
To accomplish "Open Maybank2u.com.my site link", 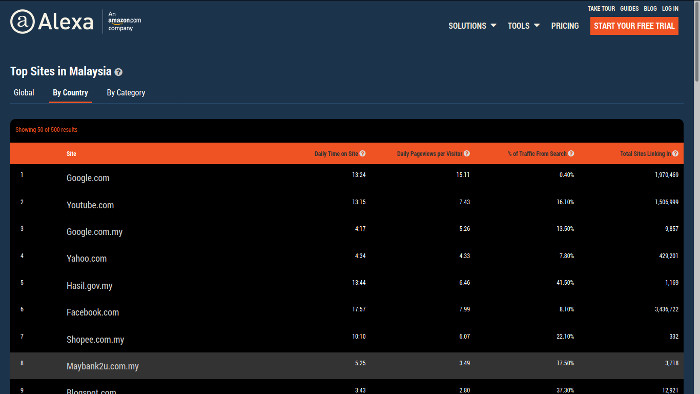I will coord(103,366).
